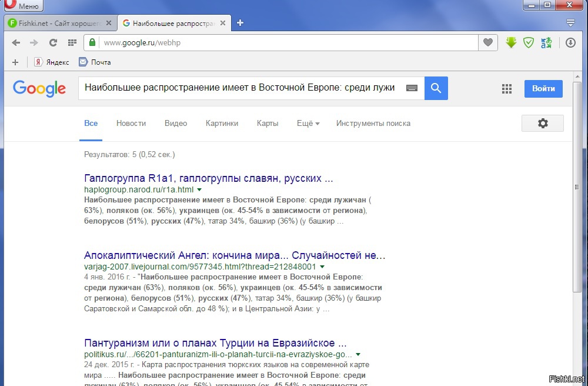The height and width of the screenshot is (386, 588).
Task: Open the settings gear button
Action: tap(543, 123)
